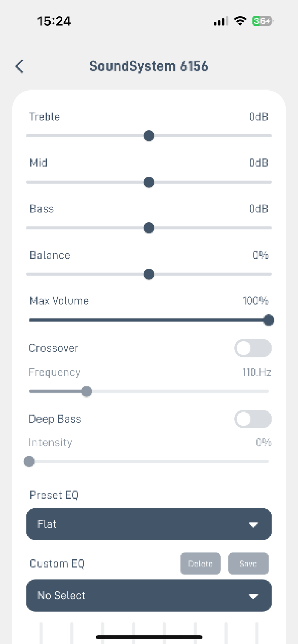
Task: Click the Treble slider handle
Action: point(149,136)
